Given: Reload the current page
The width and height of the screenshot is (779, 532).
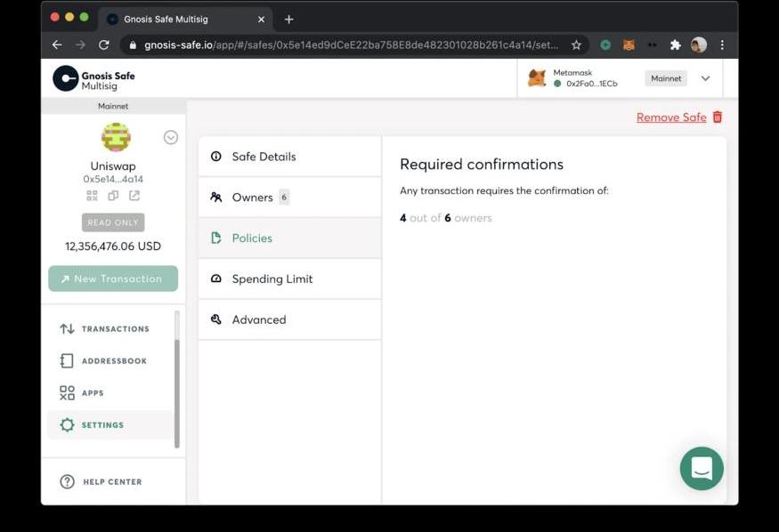Looking at the screenshot, I should pyautogui.click(x=104, y=45).
